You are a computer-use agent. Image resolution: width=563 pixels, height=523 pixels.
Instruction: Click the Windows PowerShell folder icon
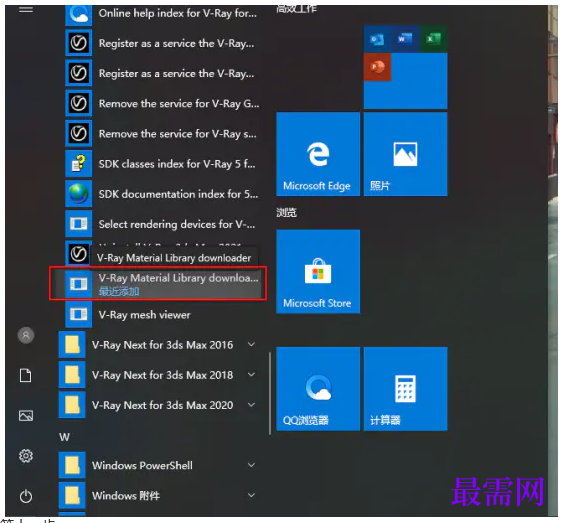[72, 465]
